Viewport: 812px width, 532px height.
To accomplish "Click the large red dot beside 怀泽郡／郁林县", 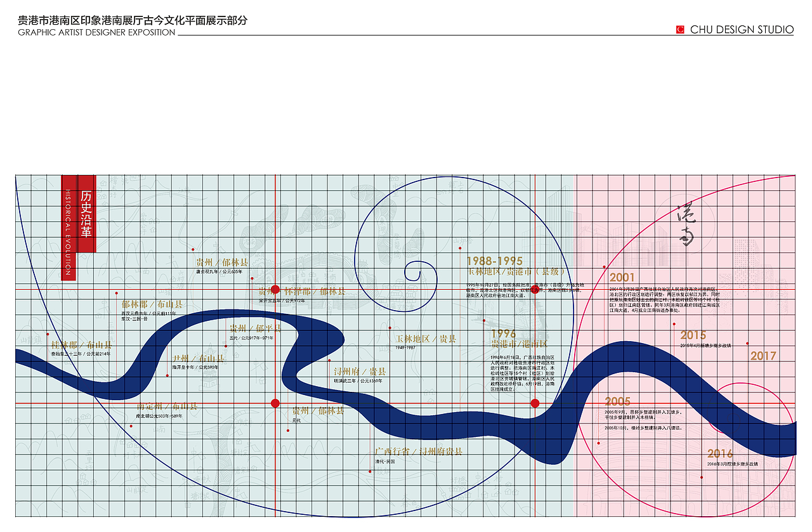I will tap(275, 289).
